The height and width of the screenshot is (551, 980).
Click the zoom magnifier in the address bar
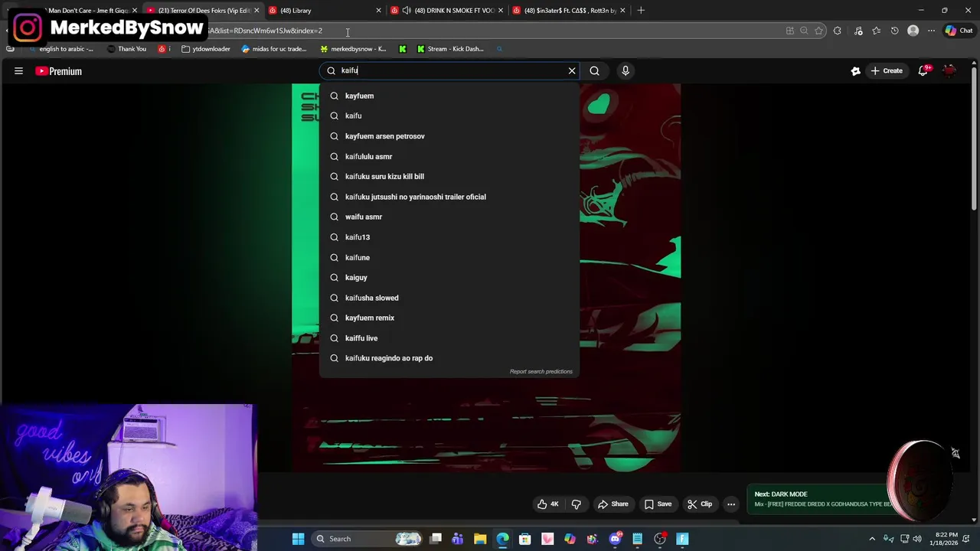804,31
